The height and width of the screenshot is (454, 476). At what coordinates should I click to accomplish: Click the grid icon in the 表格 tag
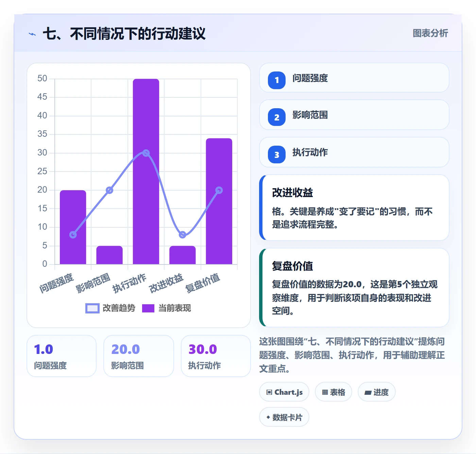coord(325,392)
